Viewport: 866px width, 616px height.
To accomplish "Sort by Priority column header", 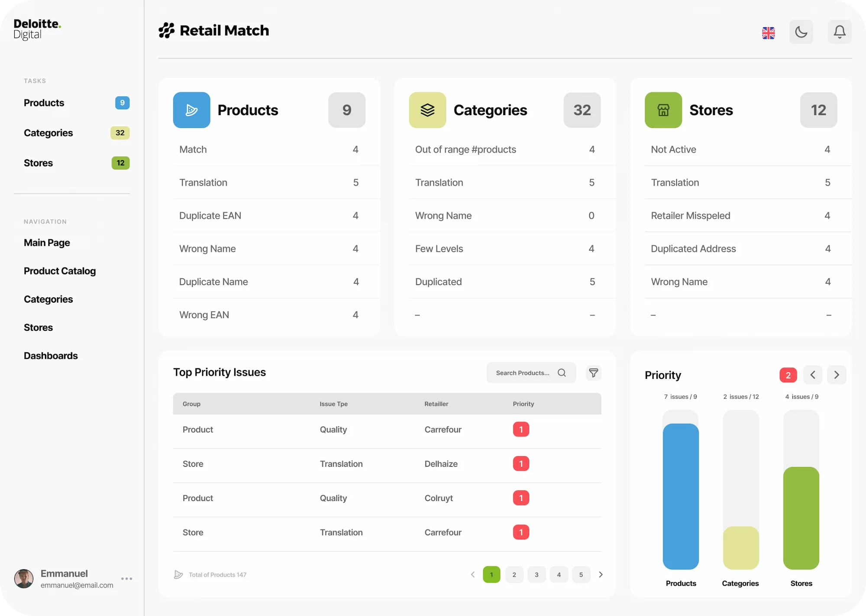I will click(523, 404).
